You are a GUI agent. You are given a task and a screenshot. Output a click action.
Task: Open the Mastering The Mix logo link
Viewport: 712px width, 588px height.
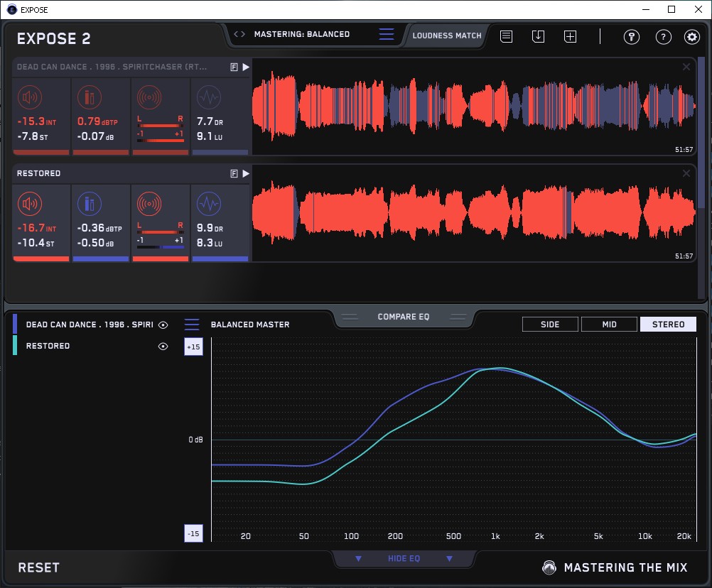(x=615, y=567)
